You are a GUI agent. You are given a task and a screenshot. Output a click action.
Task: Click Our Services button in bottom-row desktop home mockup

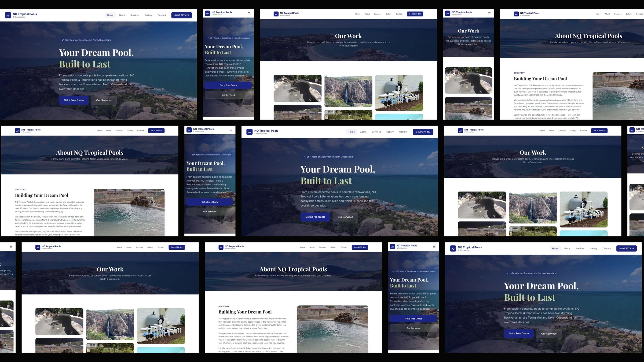[549, 334]
